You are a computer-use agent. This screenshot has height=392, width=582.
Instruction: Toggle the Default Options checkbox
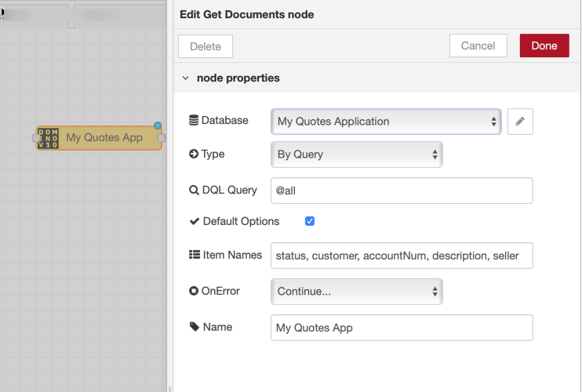310,221
